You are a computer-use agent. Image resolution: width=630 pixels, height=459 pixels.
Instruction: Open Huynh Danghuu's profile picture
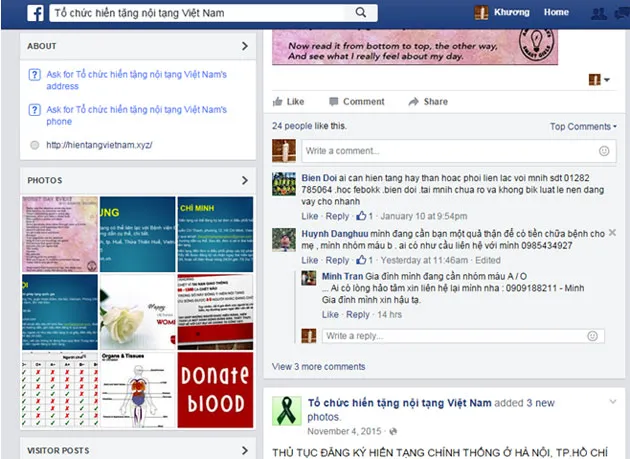point(284,240)
